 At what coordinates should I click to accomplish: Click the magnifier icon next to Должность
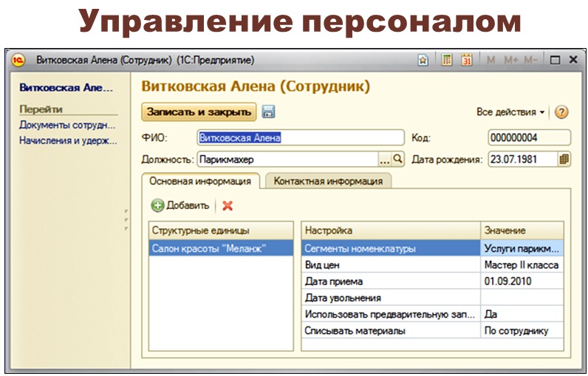[398, 159]
